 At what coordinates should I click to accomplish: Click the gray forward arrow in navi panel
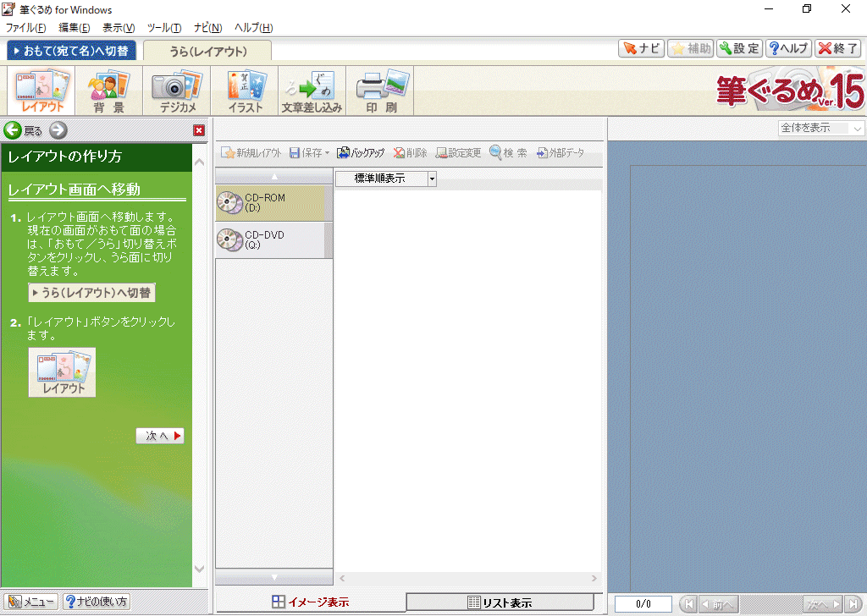pos(58,130)
